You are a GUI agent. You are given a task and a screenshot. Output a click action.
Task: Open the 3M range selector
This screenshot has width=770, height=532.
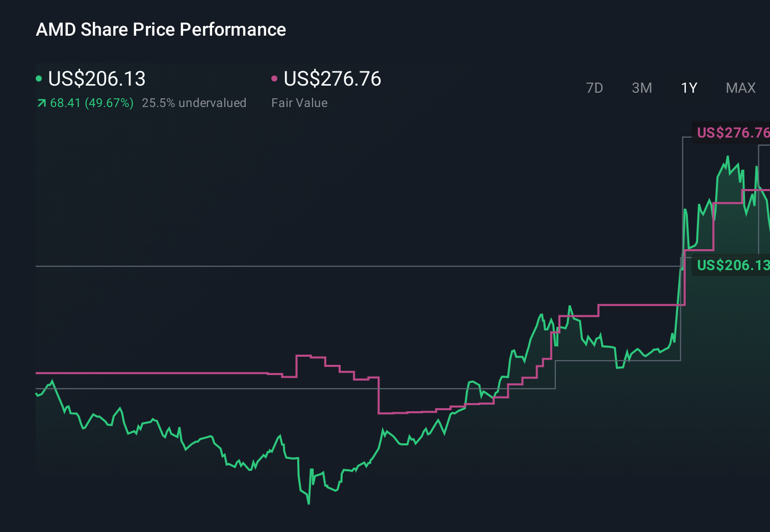coord(641,88)
